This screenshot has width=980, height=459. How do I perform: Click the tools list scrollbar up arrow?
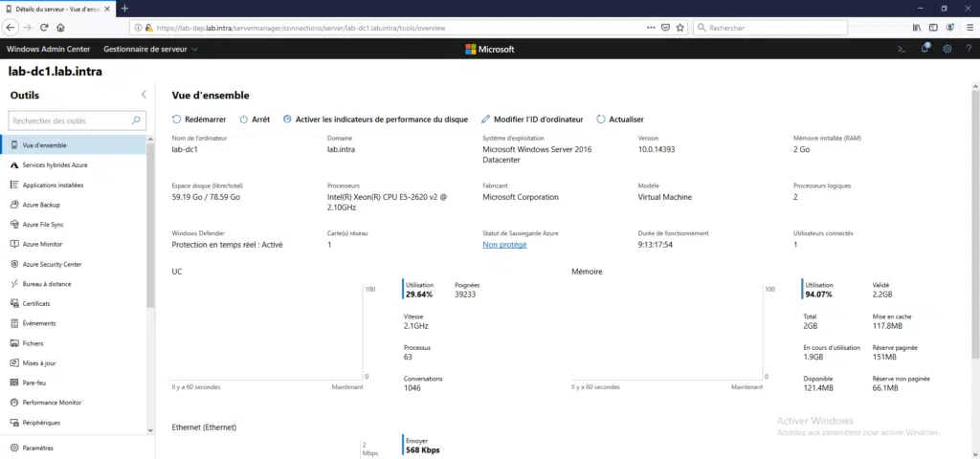pos(150,139)
